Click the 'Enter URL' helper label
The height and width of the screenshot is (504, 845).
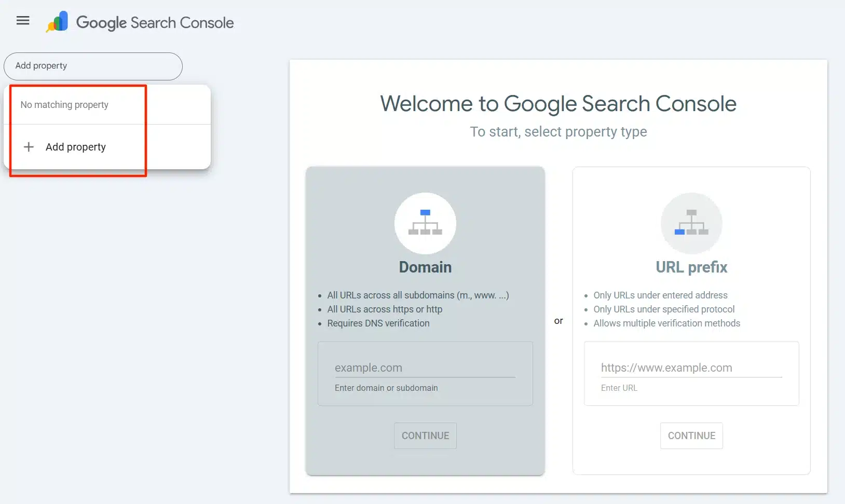pyautogui.click(x=619, y=388)
